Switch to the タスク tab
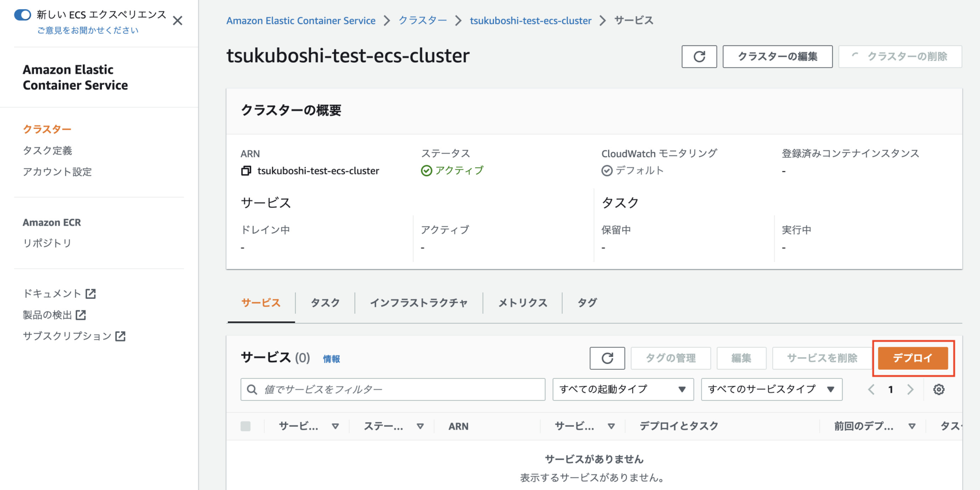The image size is (980, 490). pos(324,303)
